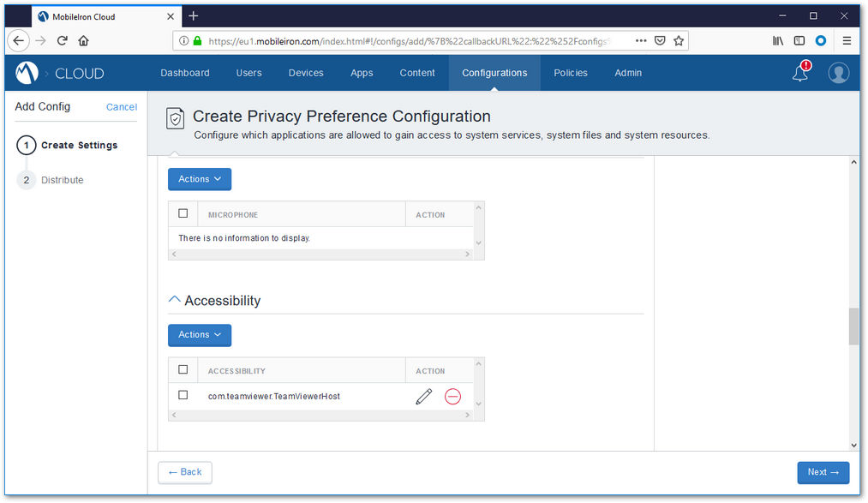Collapse the Accessibility section chevron
The height and width of the screenshot is (503, 868).
[x=175, y=300]
